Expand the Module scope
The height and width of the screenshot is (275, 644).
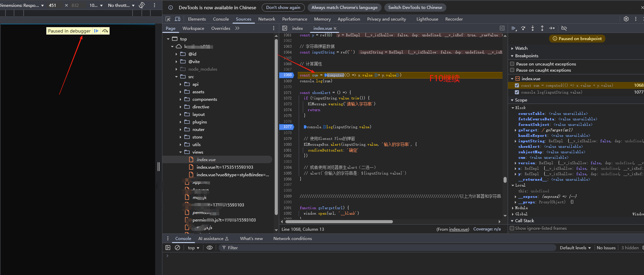tap(513, 208)
